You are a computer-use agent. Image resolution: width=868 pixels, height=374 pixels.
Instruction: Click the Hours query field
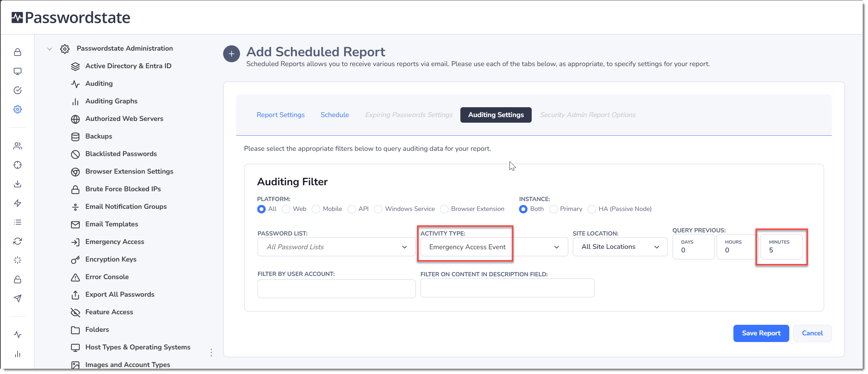(x=737, y=247)
